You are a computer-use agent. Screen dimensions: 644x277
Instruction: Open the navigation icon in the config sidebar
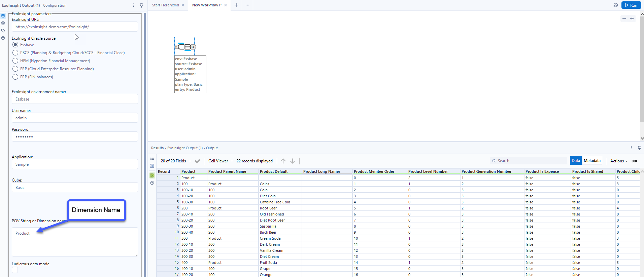point(3,23)
